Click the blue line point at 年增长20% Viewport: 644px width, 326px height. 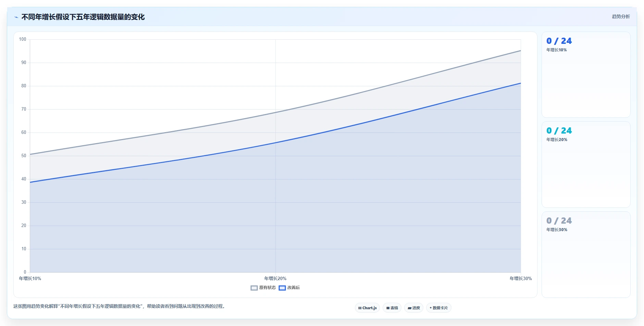click(275, 143)
